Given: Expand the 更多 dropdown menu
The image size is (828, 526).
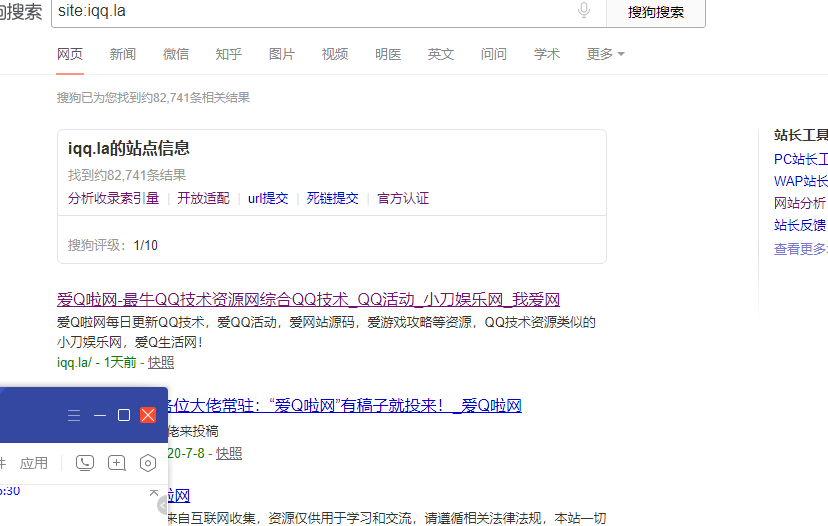Looking at the screenshot, I should coord(606,54).
